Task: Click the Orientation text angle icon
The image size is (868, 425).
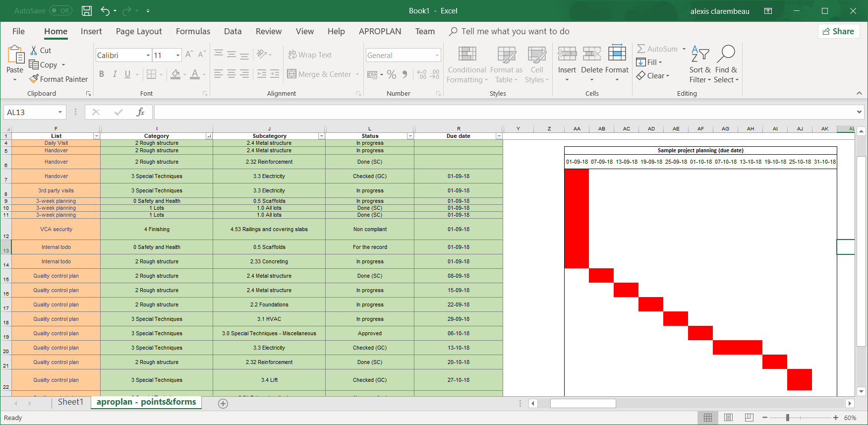Action: (262, 54)
